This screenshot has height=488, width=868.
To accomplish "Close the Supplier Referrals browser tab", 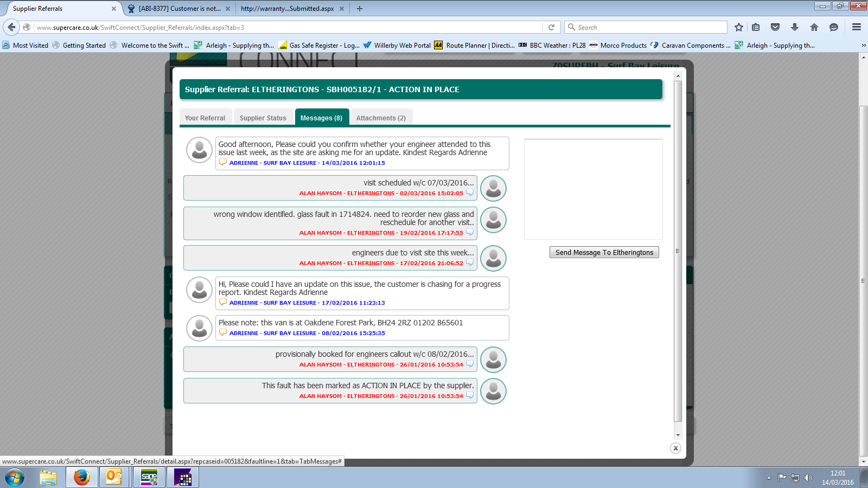I will point(114,9).
